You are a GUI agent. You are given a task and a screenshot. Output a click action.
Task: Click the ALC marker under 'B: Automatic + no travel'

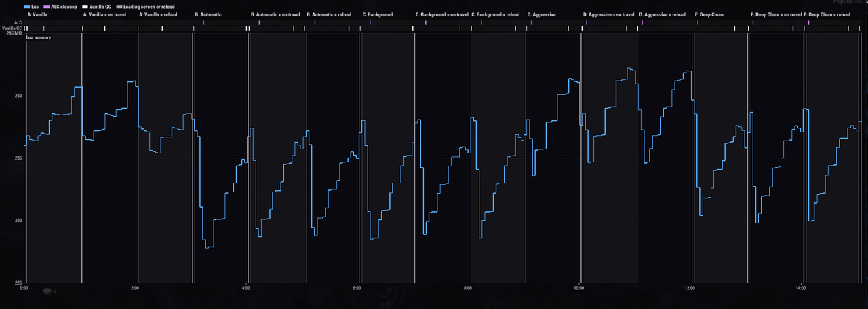click(259, 22)
